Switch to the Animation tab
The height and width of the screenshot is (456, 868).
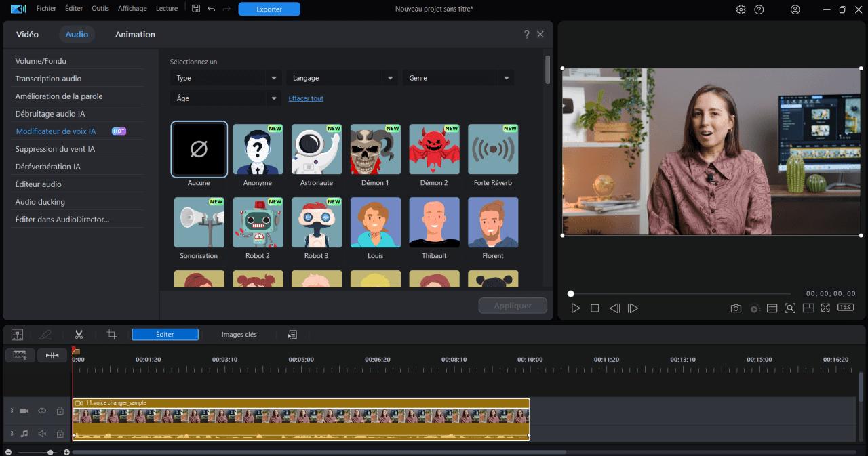(135, 34)
